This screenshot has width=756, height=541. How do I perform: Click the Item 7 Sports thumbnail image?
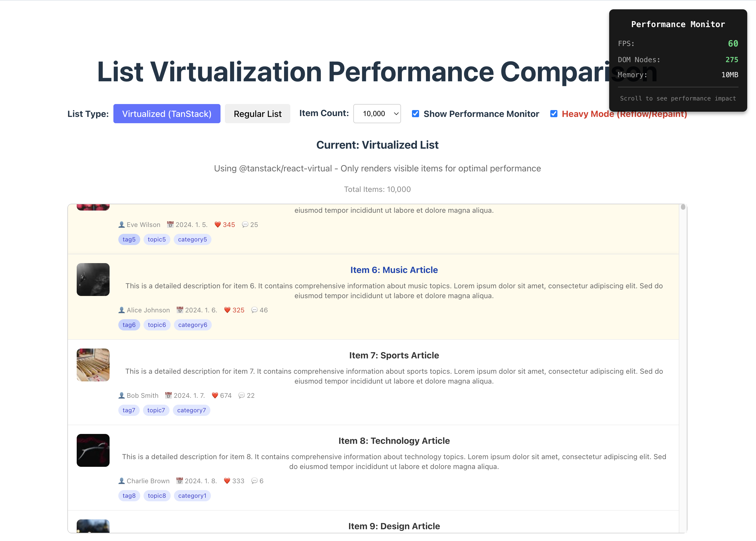pyautogui.click(x=93, y=365)
